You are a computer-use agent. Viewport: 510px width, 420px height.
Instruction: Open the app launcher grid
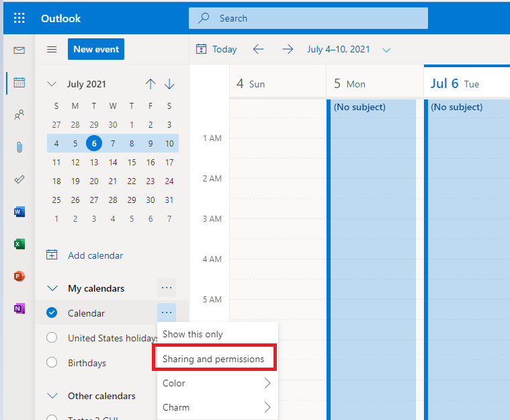coord(19,18)
